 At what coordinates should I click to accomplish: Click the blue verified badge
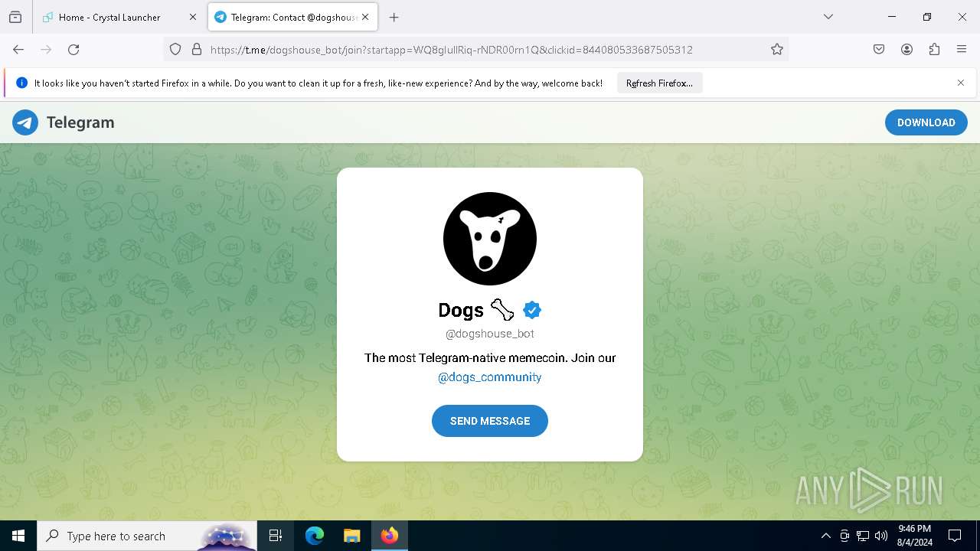(532, 310)
